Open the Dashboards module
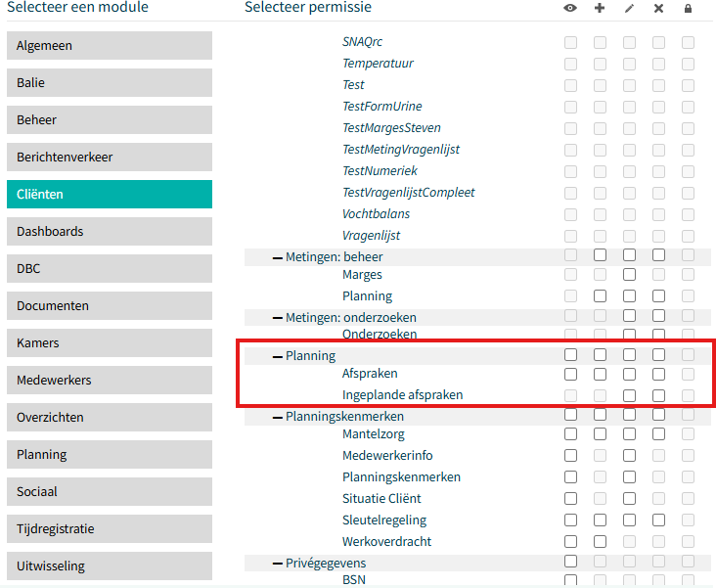Screen dimensions: 716x588 (110, 231)
